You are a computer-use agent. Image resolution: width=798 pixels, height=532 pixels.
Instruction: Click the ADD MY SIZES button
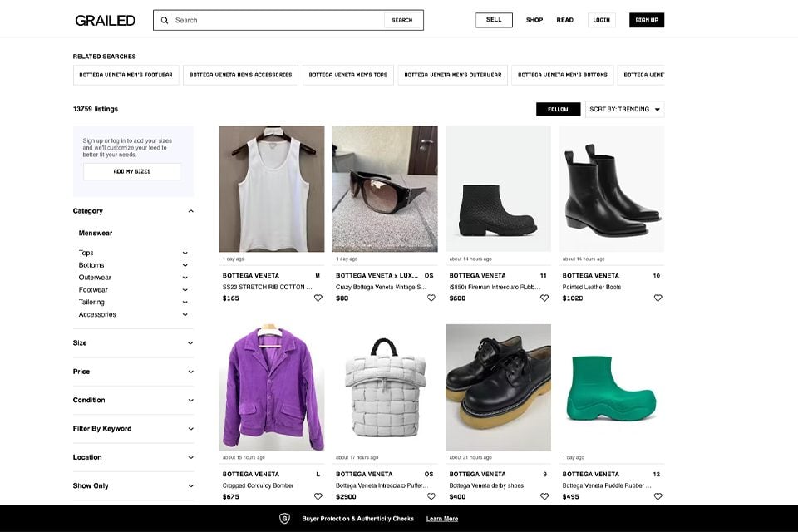[x=132, y=171]
